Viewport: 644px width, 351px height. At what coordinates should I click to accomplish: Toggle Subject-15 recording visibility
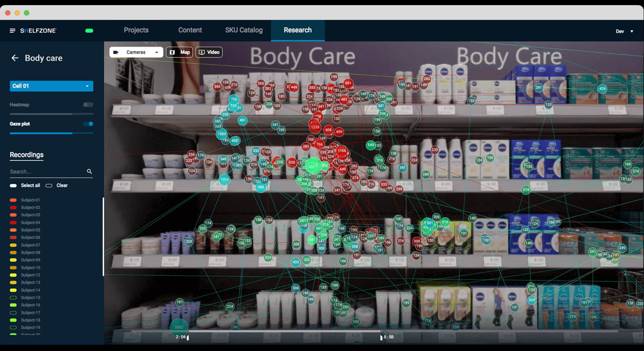pos(13,297)
